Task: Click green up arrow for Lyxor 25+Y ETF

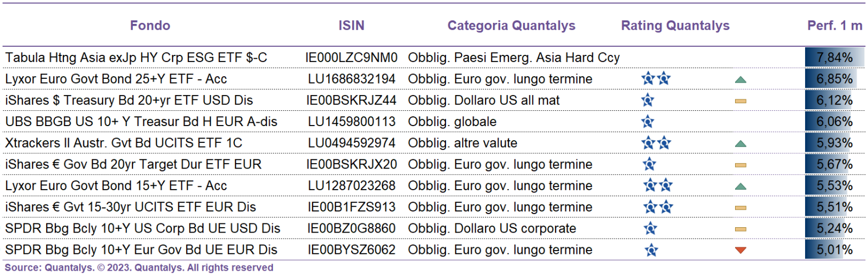Action: (x=741, y=80)
